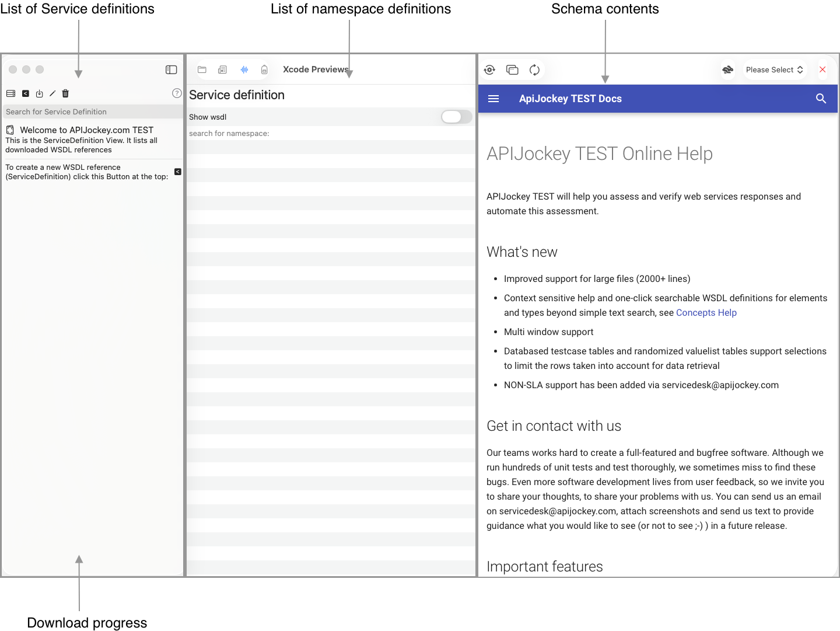
Task: Follow the Concepts Help link
Action: coord(706,312)
